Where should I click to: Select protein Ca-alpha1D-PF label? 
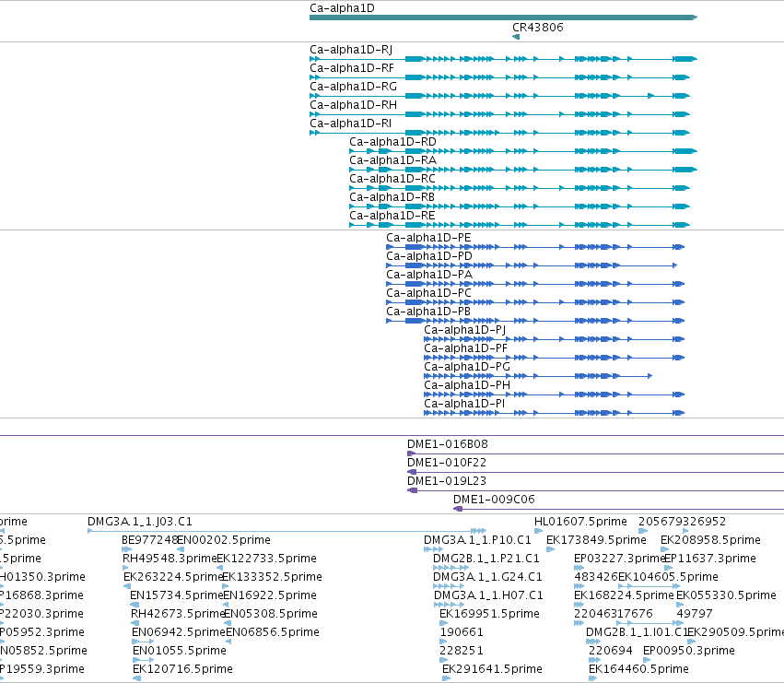[465, 348]
